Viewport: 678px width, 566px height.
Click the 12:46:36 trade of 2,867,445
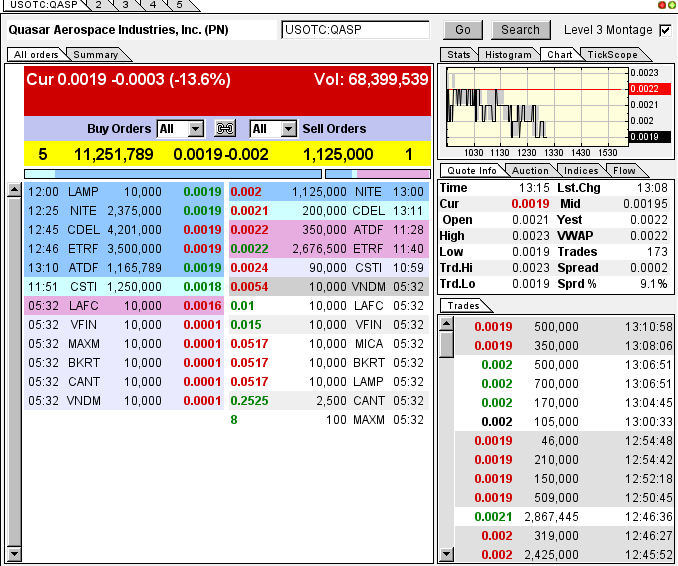(x=564, y=517)
